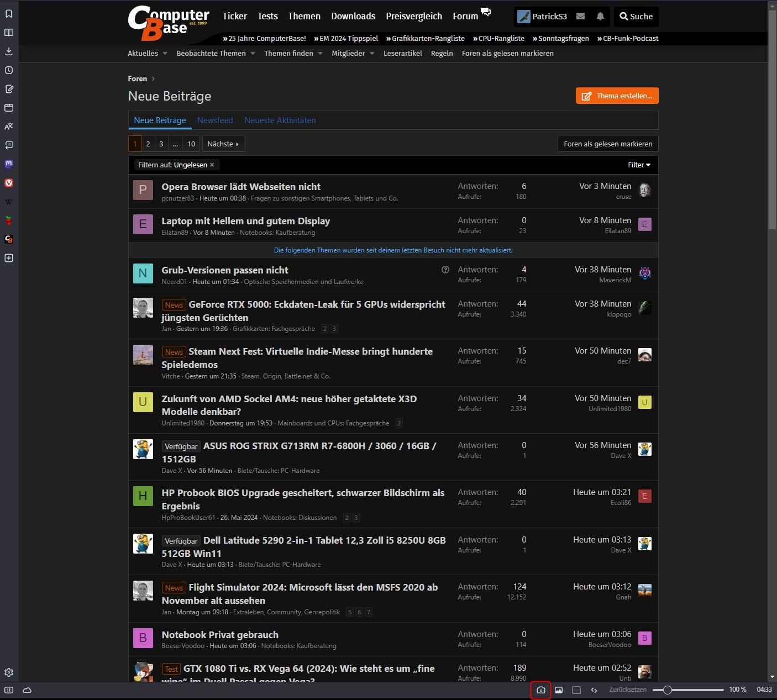777x700 pixels.
Task: Open the sync cloud status icon
Action: [27, 690]
